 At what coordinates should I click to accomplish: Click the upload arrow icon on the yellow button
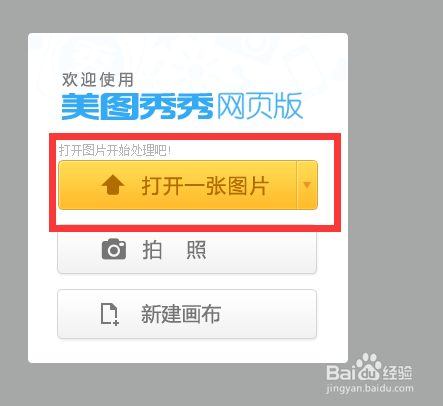click(113, 185)
